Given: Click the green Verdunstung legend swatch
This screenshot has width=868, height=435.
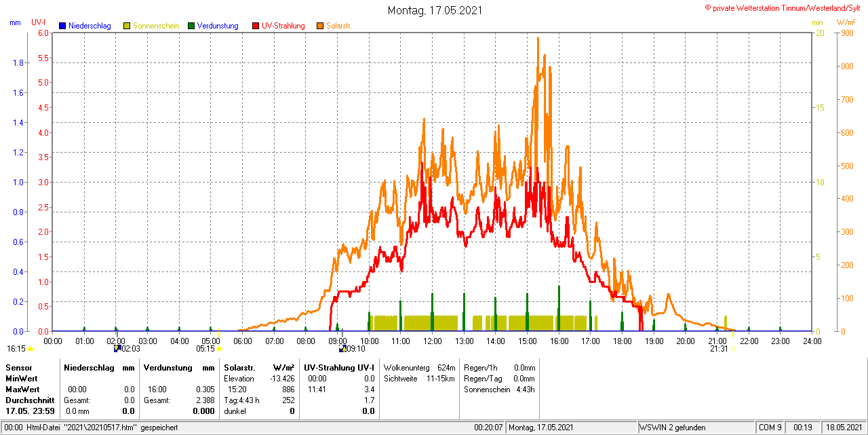Looking at the screenshot, I should coord(191,26).
